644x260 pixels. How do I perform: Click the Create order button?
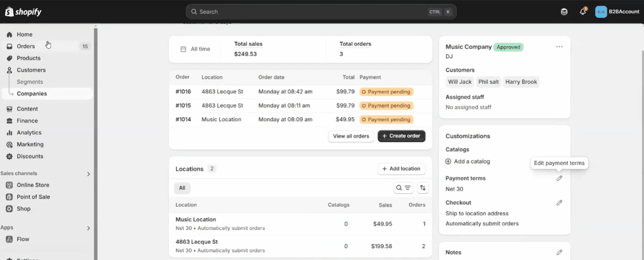[x=401, y=136]
